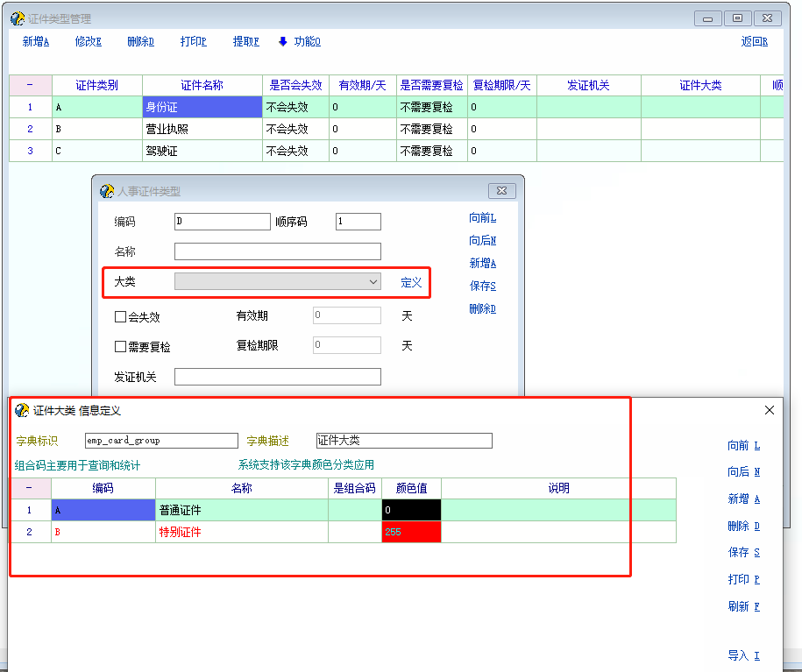
Task: Click 刷新 in the 证件大类 panel
Action: click(x=743, y=606)
